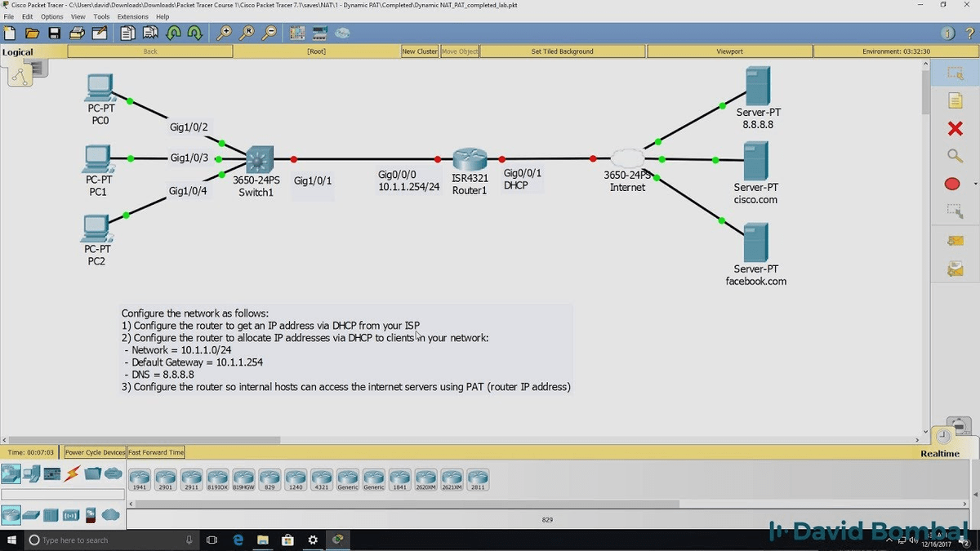Switch to the Logical workspace tab
The width and height of the screenshot is (980, 551).
tap(18, 52)
